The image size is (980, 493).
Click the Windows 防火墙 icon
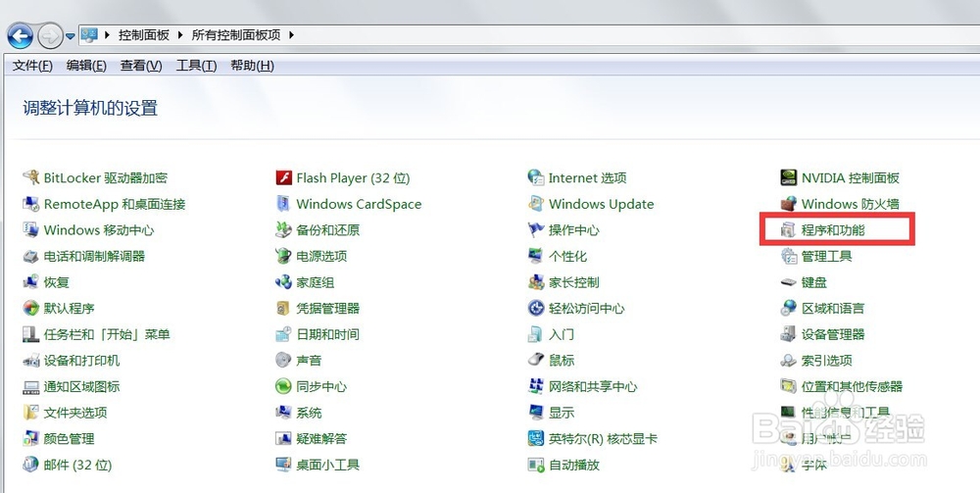click(x=789, y=204)
